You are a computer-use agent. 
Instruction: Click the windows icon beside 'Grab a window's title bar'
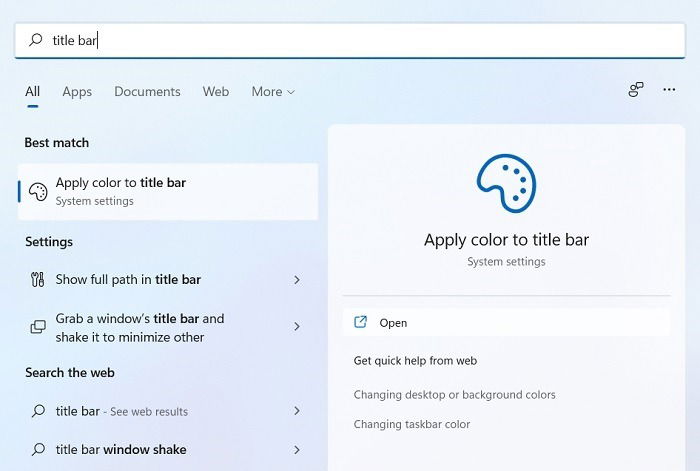pos(38,327)
